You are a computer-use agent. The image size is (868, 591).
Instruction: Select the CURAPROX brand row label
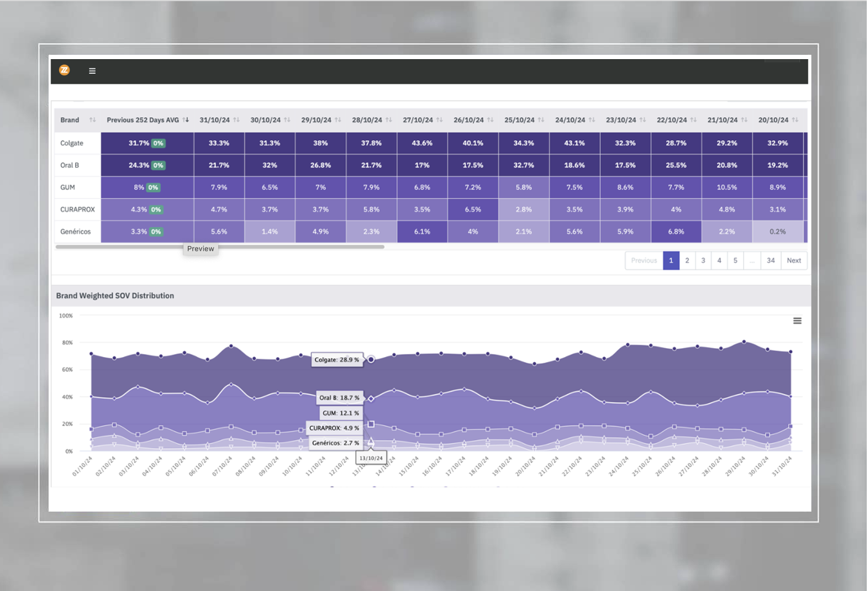point(78,210)
